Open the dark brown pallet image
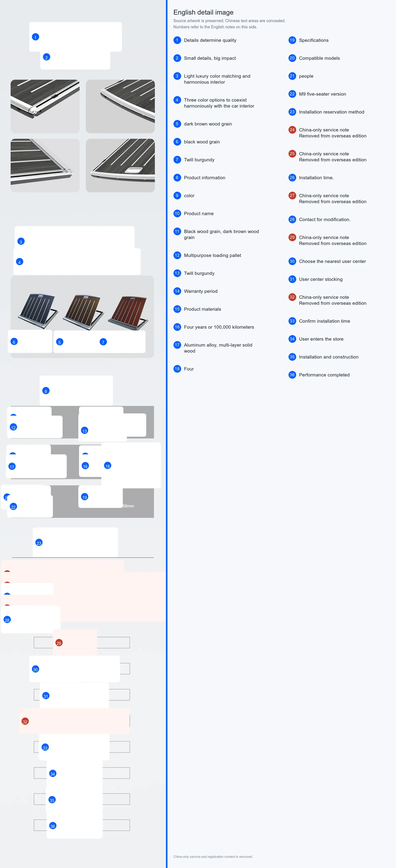 (83, 312)
